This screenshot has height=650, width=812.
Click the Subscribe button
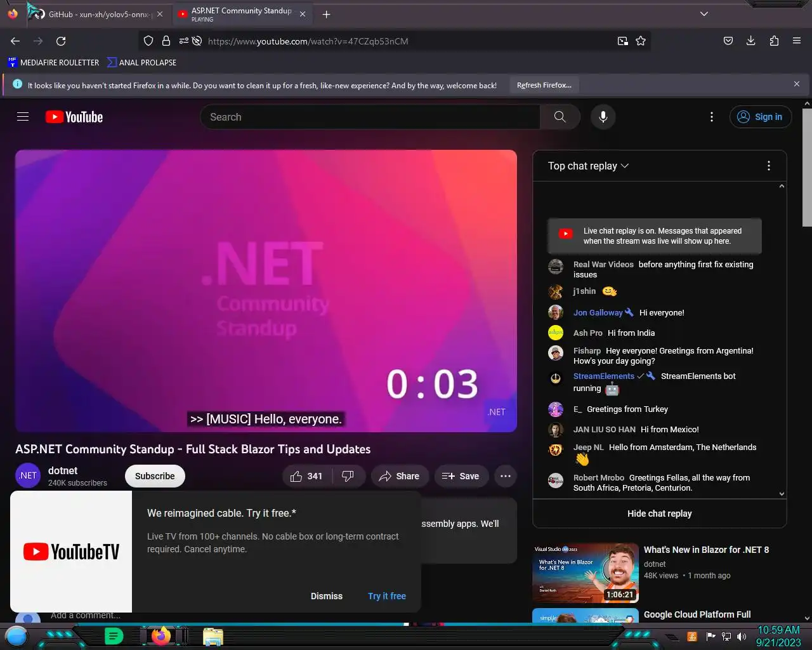[155, 476]
